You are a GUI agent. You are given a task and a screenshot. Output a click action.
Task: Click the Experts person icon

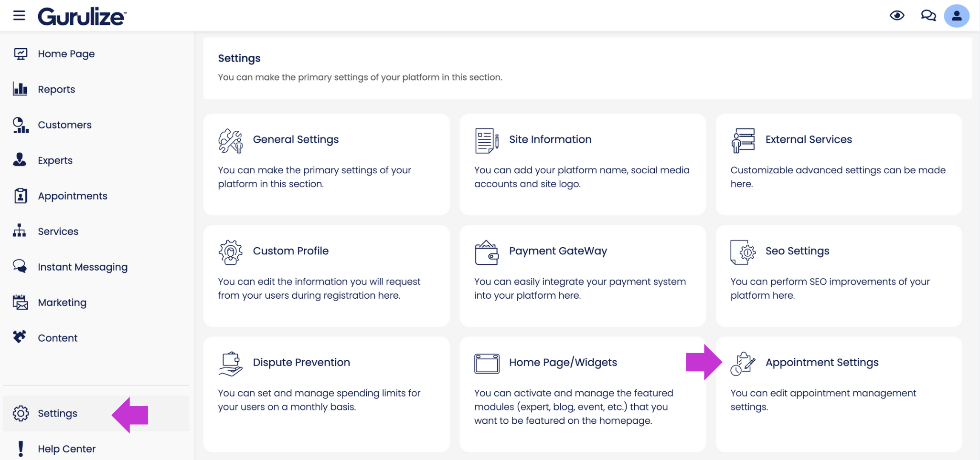(20, 160)
